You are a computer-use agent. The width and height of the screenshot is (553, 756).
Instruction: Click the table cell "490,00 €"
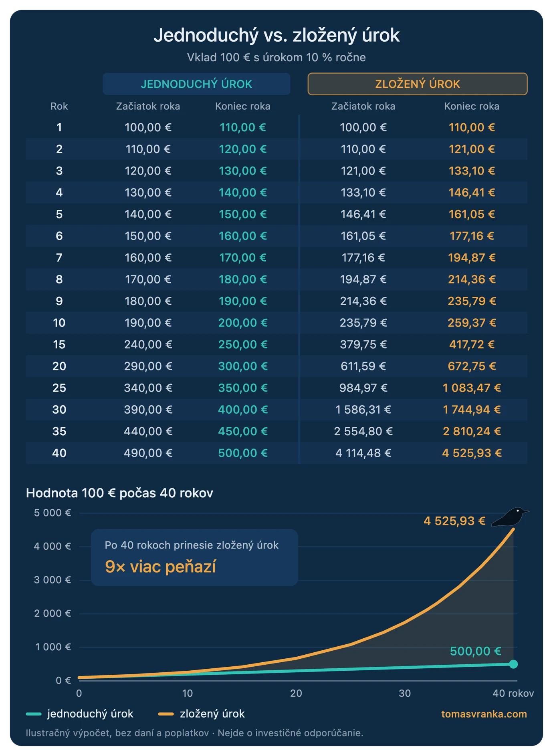click(x=148, y=453)
